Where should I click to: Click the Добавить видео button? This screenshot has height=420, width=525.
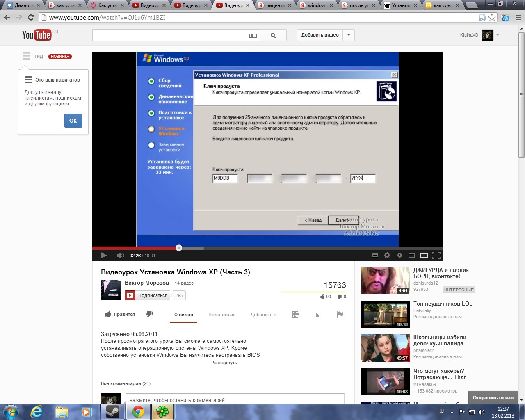tap(320, 35)
